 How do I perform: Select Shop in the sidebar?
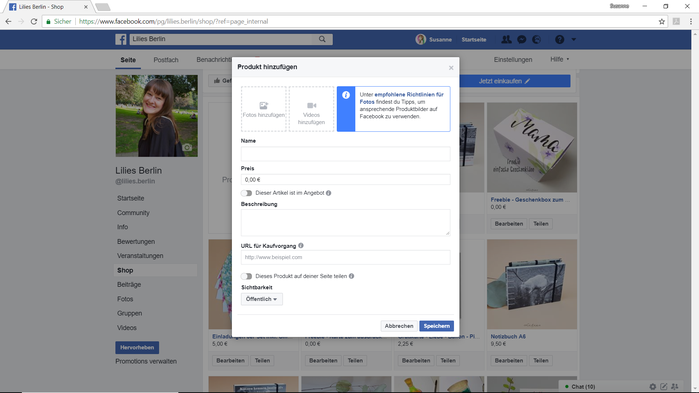tap(155, 270)
